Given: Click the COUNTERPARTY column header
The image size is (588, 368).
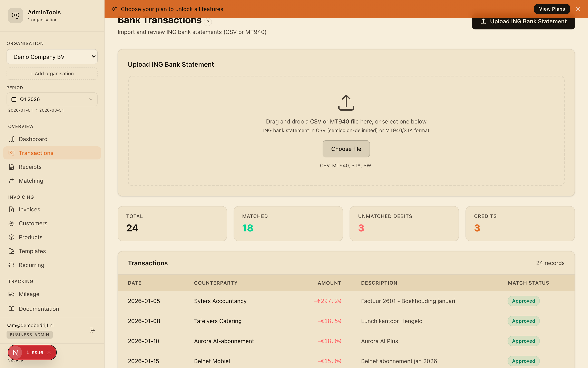Looking at the screenshot, I should coord(216,283).
